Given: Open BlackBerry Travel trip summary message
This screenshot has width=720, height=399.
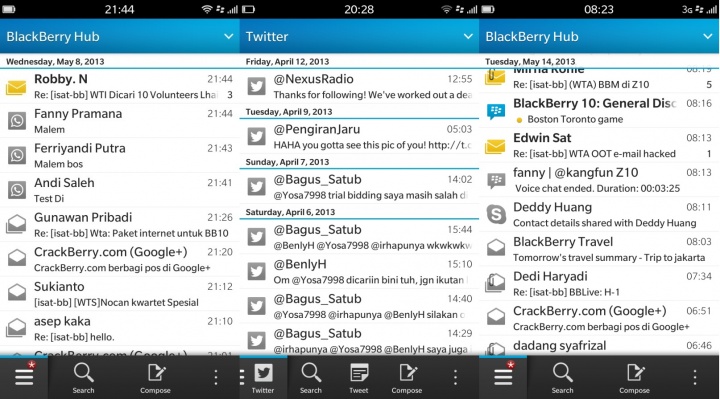Looking at the screenshot, I should coord(599,249).
